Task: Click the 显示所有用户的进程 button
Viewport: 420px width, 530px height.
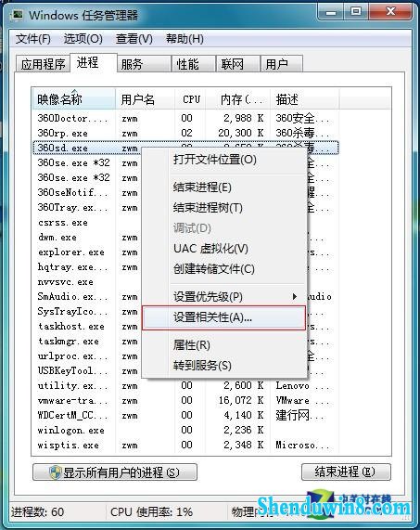Action: click(115, 472)
